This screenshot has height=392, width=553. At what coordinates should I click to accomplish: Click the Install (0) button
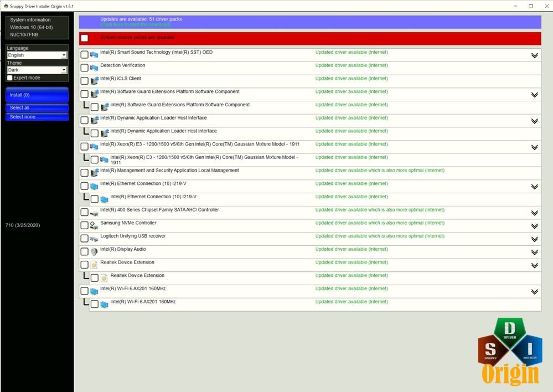click(x=37, y=95)
